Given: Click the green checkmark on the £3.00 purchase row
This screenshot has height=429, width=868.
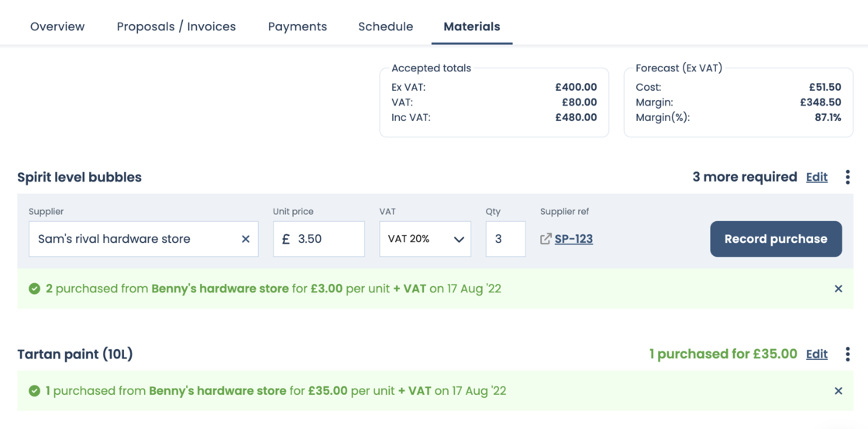Looking at the screenshot, I should 34,289.
